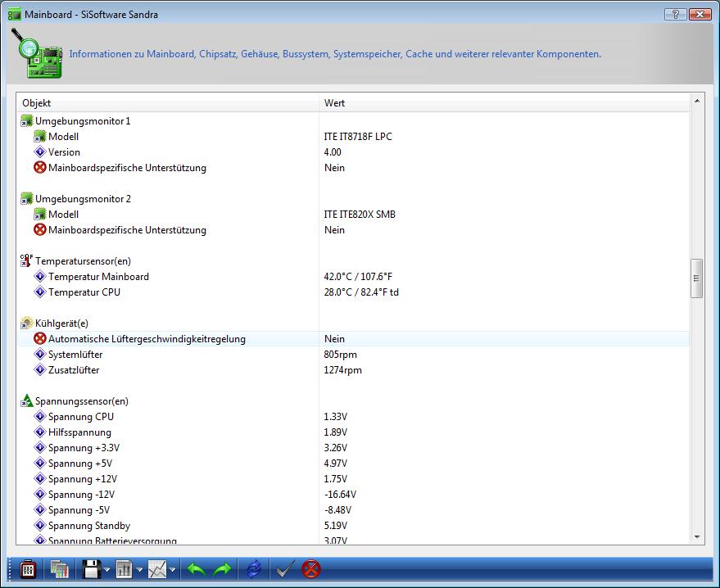720x588 pixels.
Task: Click the voltage icon beside Spannungssensor(en)
Action: 27,400
